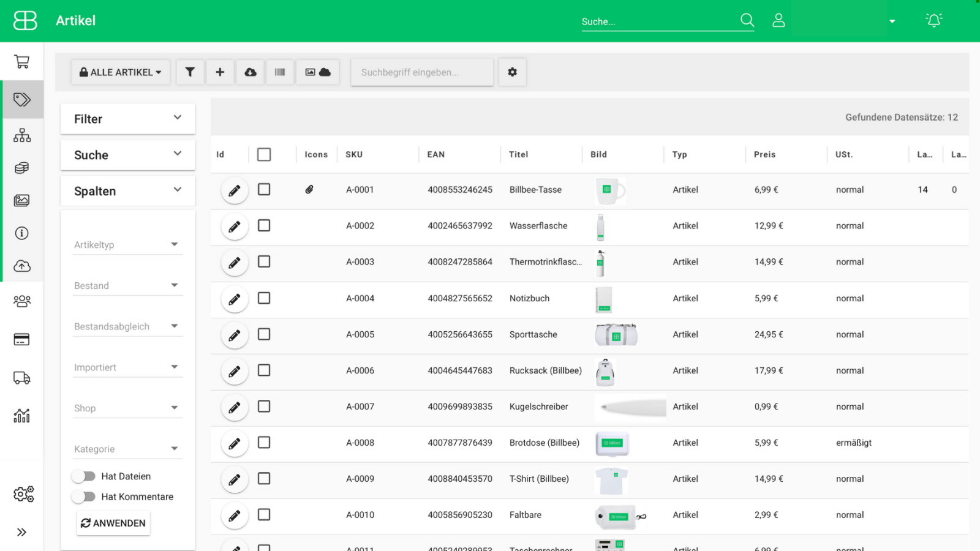Select the checkbox for article A-0003
The image size is (980, 551).
264,261
